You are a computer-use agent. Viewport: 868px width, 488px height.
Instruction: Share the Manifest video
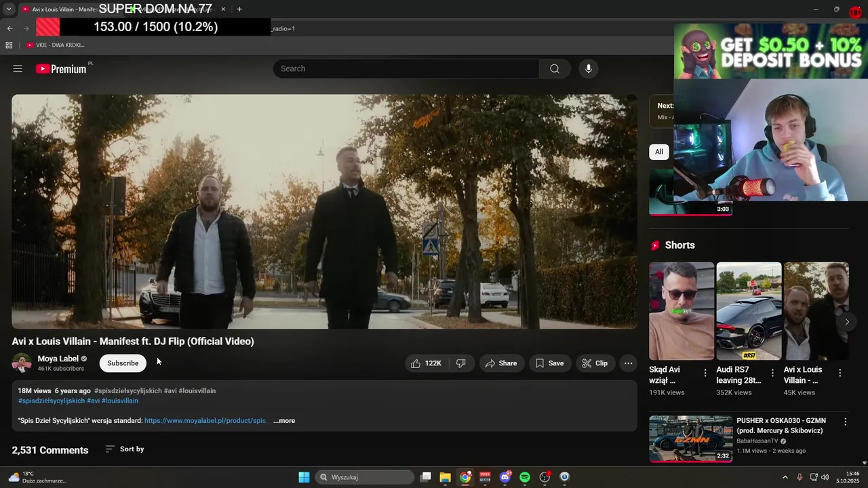(x=500, y=363)
